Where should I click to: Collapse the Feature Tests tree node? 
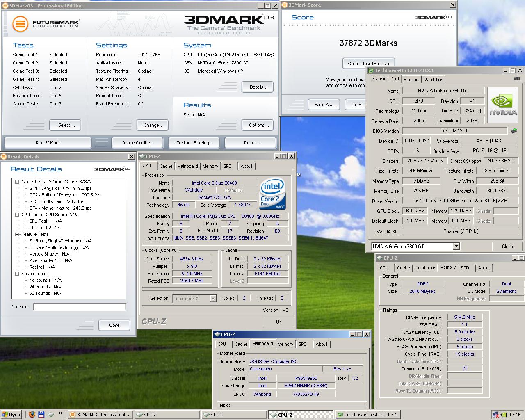tap(17, 234)
